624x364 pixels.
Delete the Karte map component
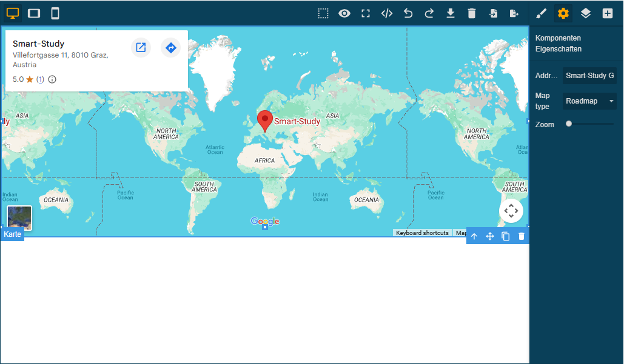click(x=522, y=236)
